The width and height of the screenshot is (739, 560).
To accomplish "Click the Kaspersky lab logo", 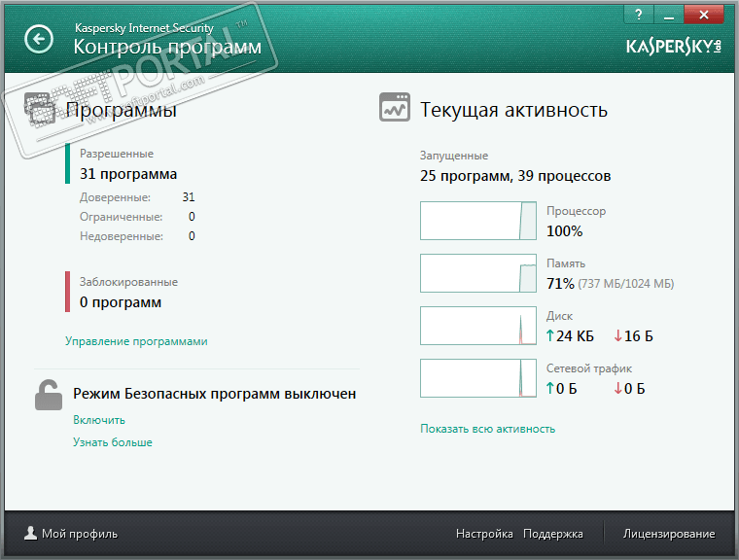I will pyautogui.click(x=674, y=47).
